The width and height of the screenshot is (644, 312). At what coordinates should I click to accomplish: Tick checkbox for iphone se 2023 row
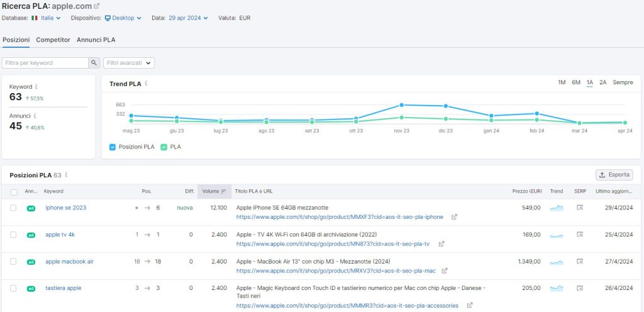point(13,208)
